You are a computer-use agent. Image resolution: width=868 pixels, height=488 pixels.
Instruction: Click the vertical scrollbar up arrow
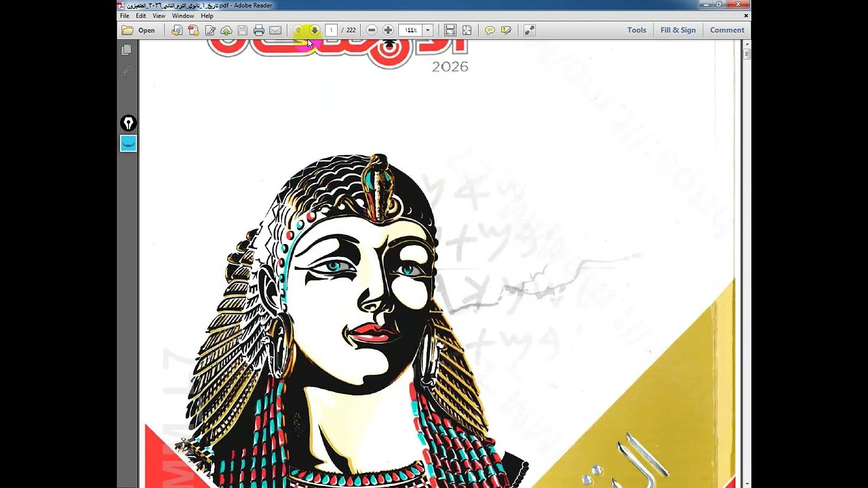[x=747, y=44]
